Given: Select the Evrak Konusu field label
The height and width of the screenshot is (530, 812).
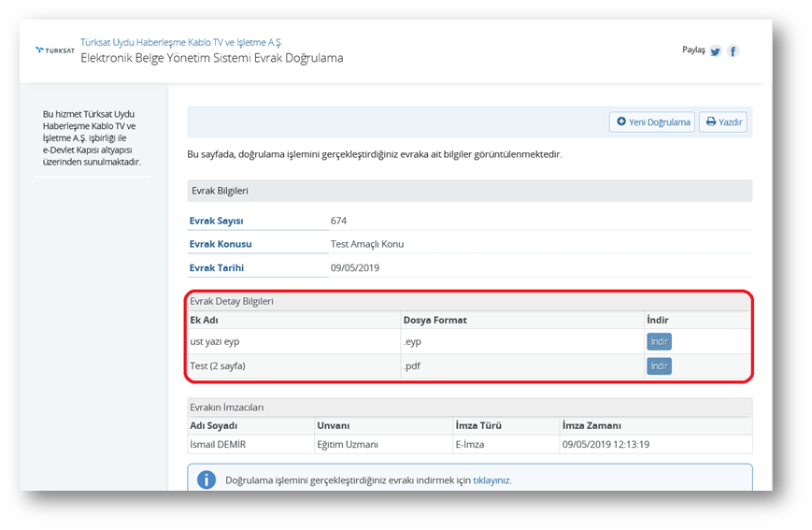Looking at the screenshot, I should point(221,244).
